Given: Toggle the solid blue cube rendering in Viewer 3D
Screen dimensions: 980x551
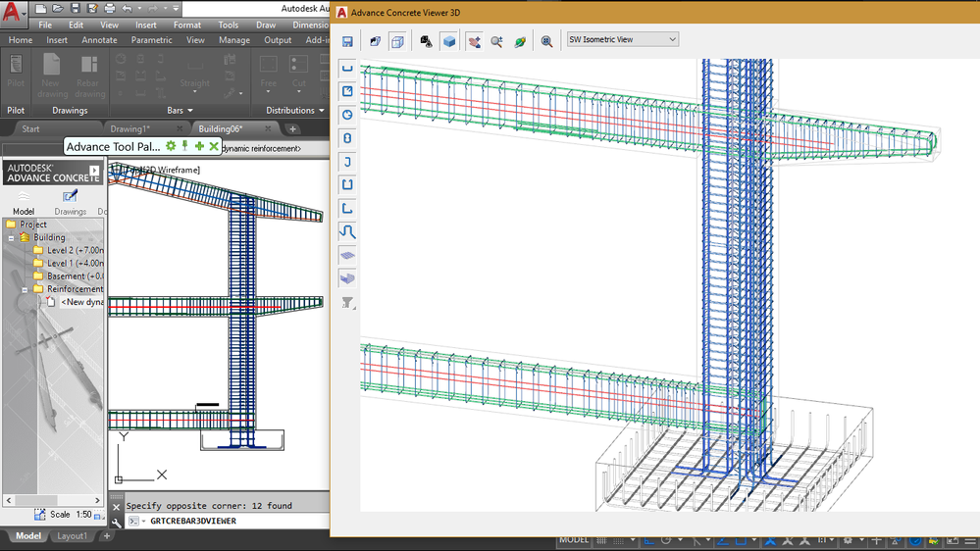Looking at the screenshot, I should click(448, 42).
